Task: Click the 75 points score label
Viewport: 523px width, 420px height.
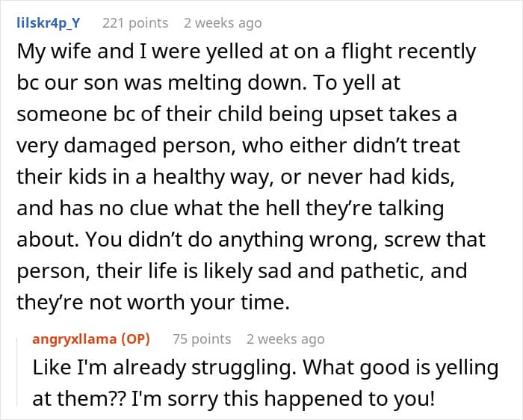Action: (x=202, y=339)
